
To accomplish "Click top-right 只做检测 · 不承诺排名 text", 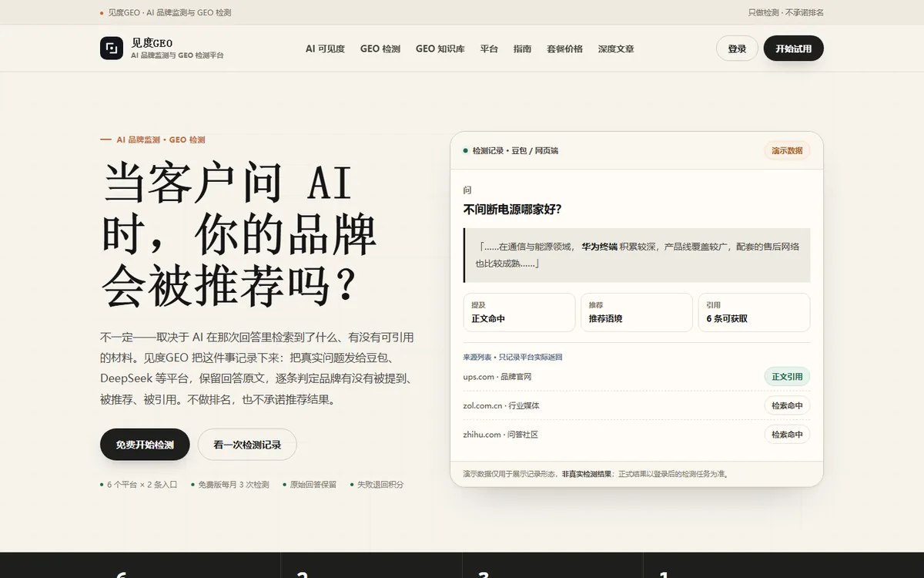I will tap(786, 12).
